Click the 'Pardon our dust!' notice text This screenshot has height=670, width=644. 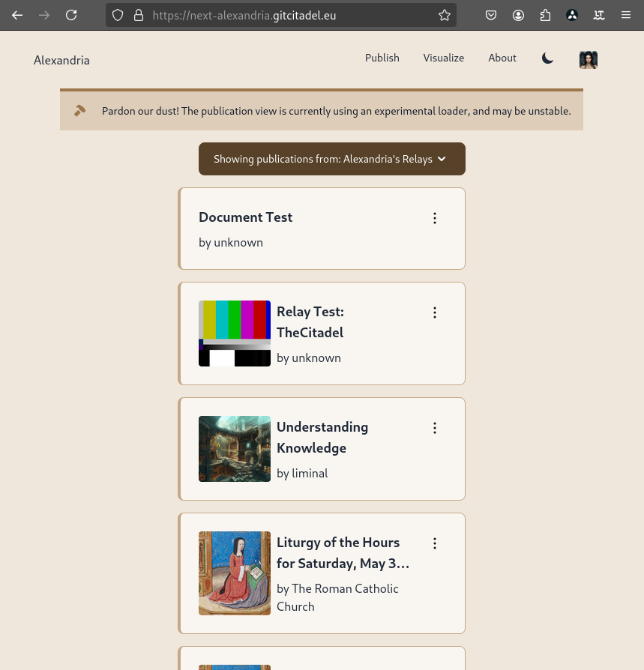337,111
